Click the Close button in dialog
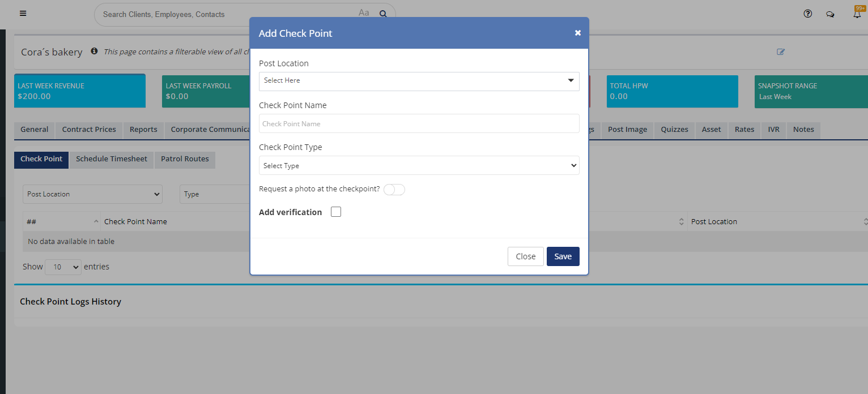868x394 pixels. coord(525,256)
